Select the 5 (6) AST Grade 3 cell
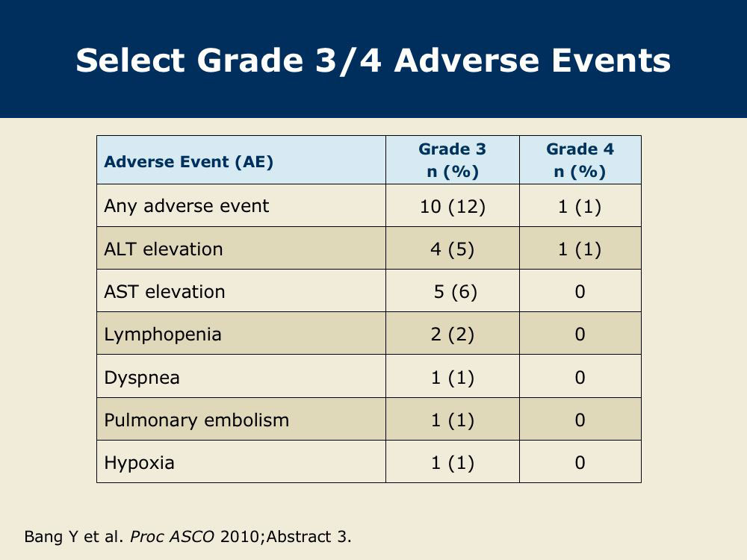 click(456, 292)
